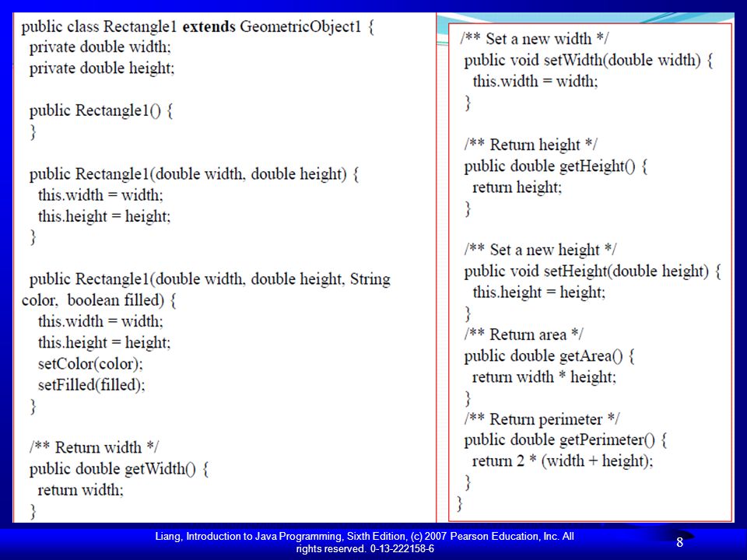The image size is (747, 560).
Task: Click 'public void setWidth(double width) {'
Action: [x=588, y=61]
